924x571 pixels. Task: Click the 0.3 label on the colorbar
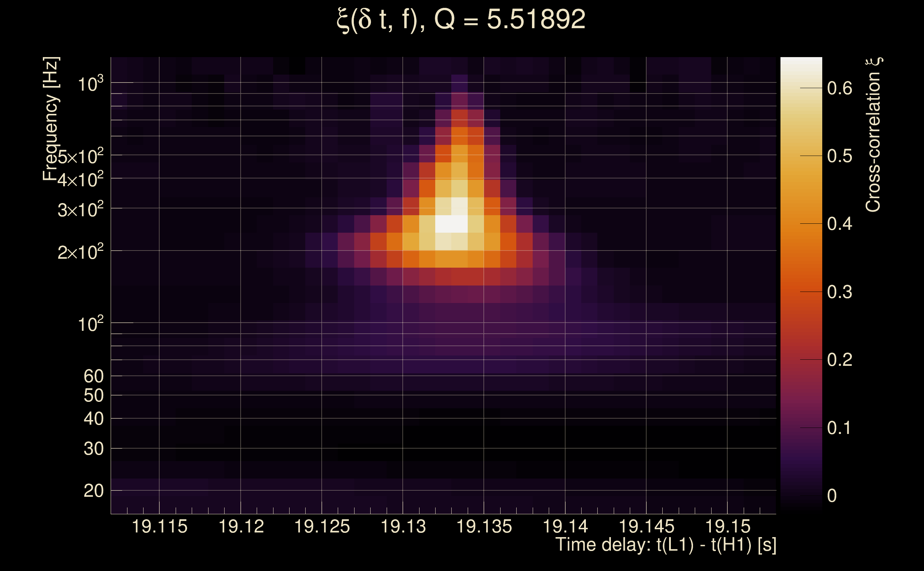[x=839, y=292]
